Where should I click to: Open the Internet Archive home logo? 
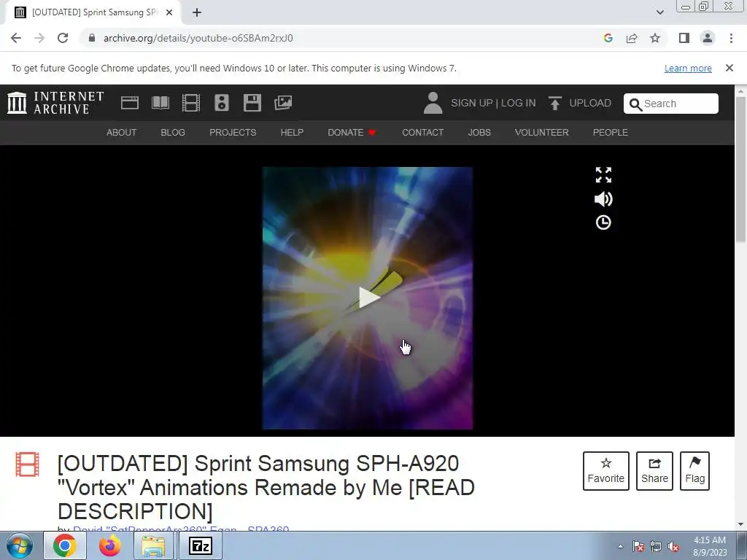(55, 103)
